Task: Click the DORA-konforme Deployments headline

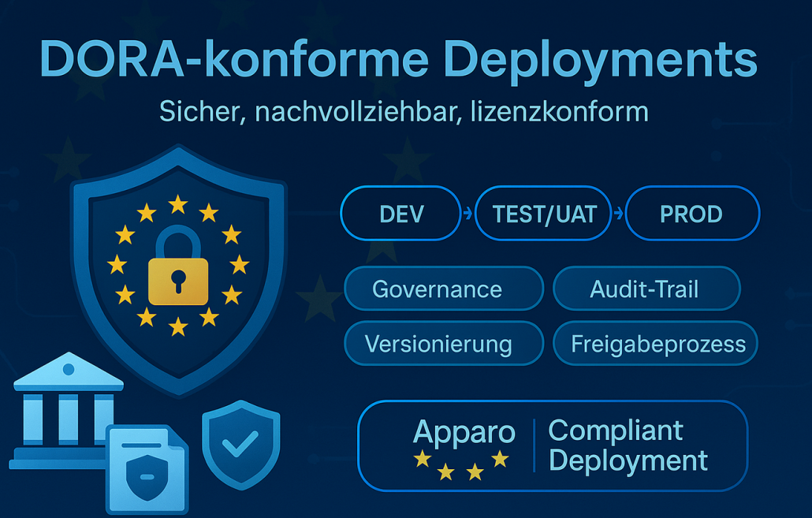Action: (397, 61)
